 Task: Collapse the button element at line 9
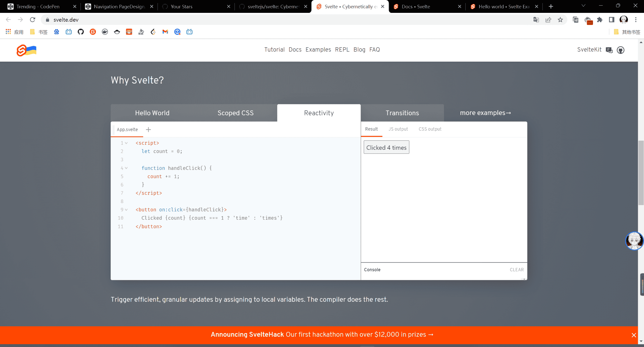(126, 210)
